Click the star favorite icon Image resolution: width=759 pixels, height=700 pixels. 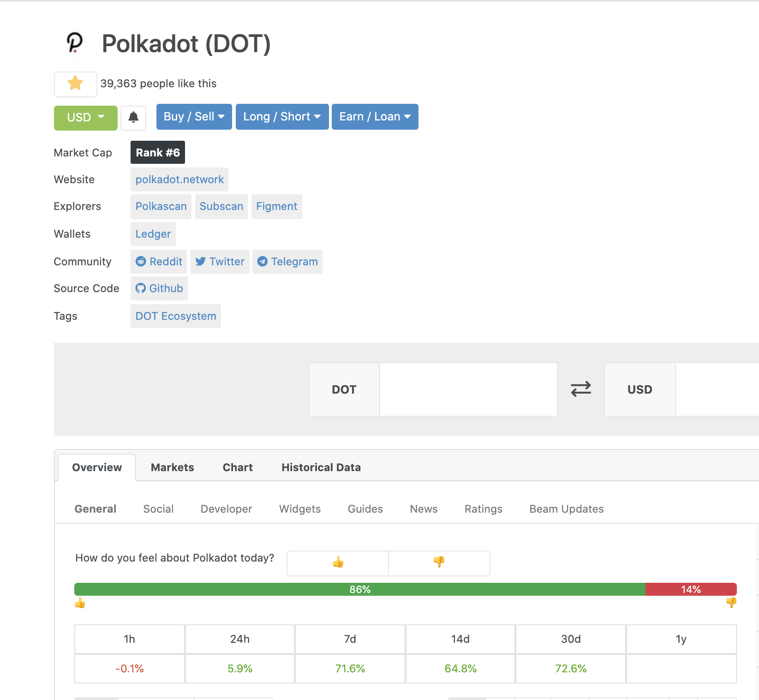click(75, 84)
